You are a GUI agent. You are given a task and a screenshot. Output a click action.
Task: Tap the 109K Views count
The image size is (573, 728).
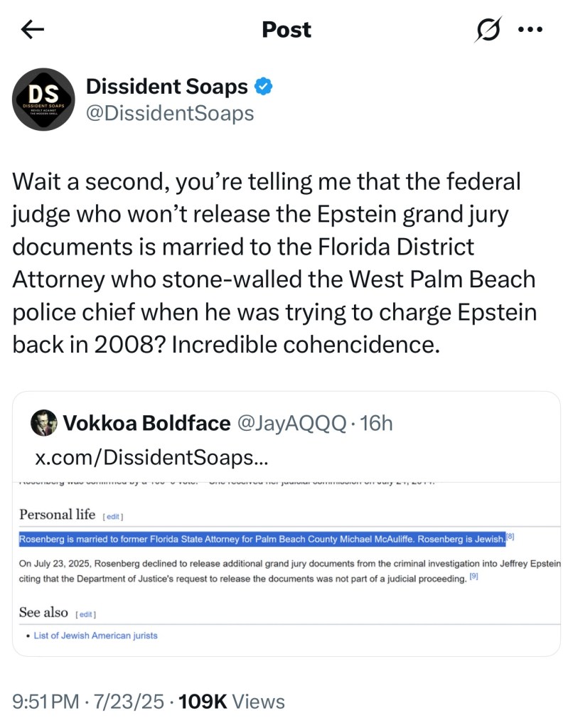[232, 702]
